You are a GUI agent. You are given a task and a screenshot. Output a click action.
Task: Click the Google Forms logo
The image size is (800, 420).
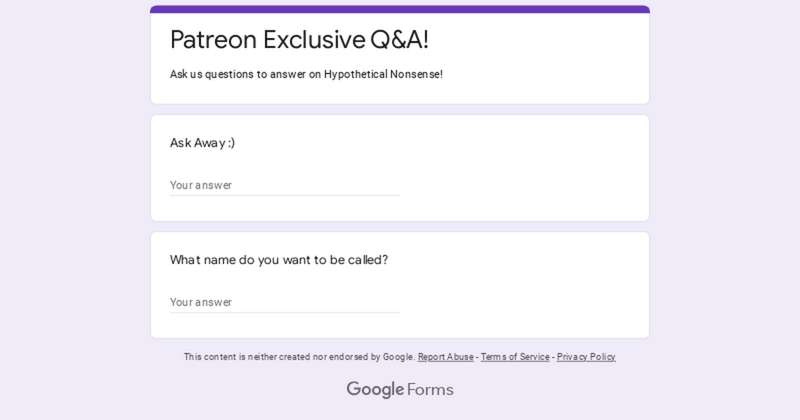pyautogui.click(x=400, y=389)
